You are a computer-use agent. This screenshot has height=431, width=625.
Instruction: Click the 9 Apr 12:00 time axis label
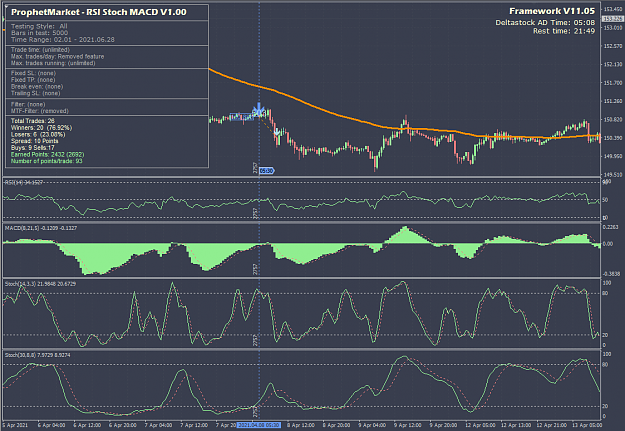pyautogui.click(x=408, y=425)
